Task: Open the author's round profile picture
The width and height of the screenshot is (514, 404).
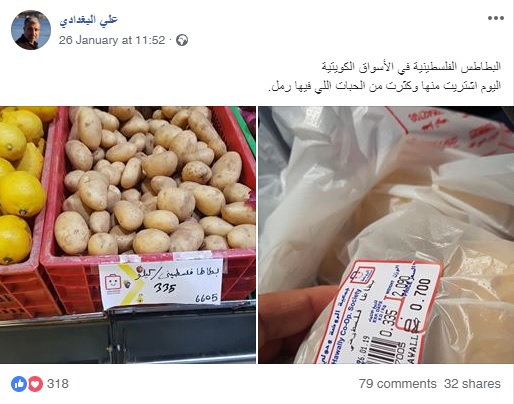Action: pyautogui.click(x=31, y=30)
